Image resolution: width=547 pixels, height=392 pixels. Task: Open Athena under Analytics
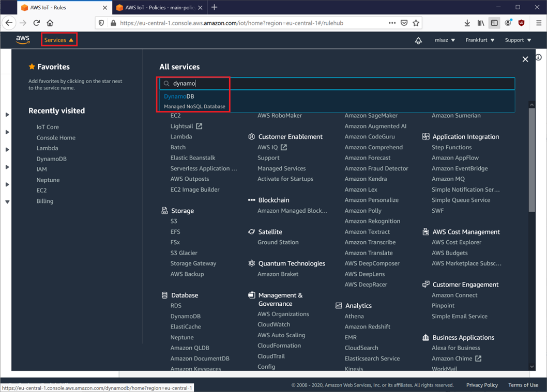click(x=354, y=317)
